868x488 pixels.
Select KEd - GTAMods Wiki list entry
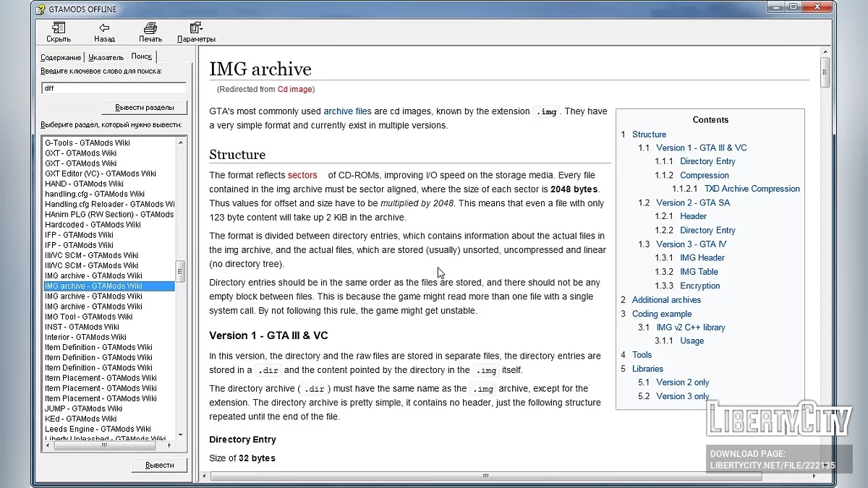tap(80, 419)
